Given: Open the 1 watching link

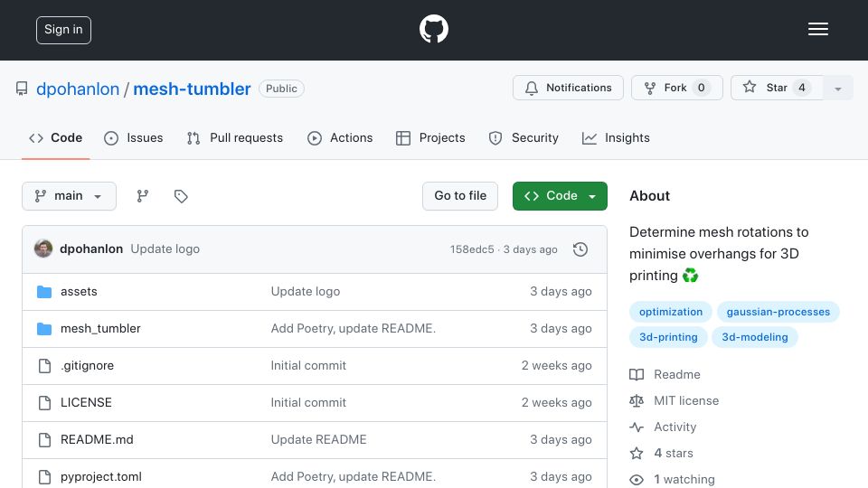Looking at the screenshot, I should tap(672, 479).
